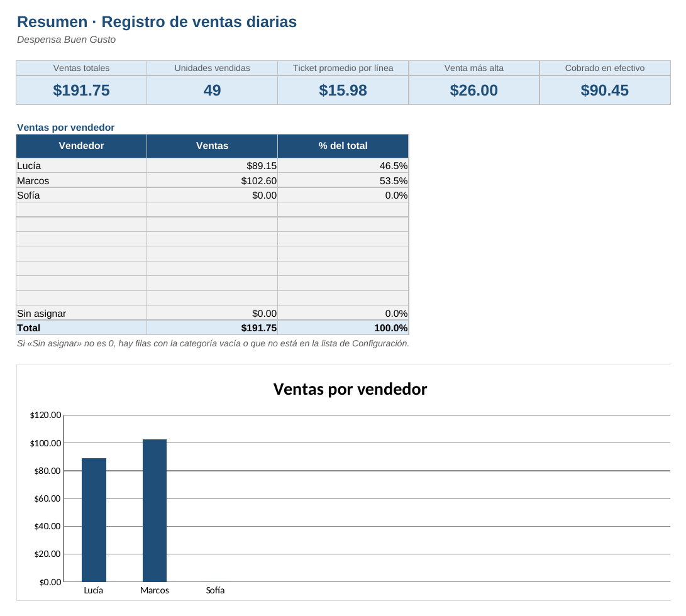The image size is (686, 616).
Task: Select the 'Venta más alta' label
Action: pyautogui.click(x=474, y=69)
